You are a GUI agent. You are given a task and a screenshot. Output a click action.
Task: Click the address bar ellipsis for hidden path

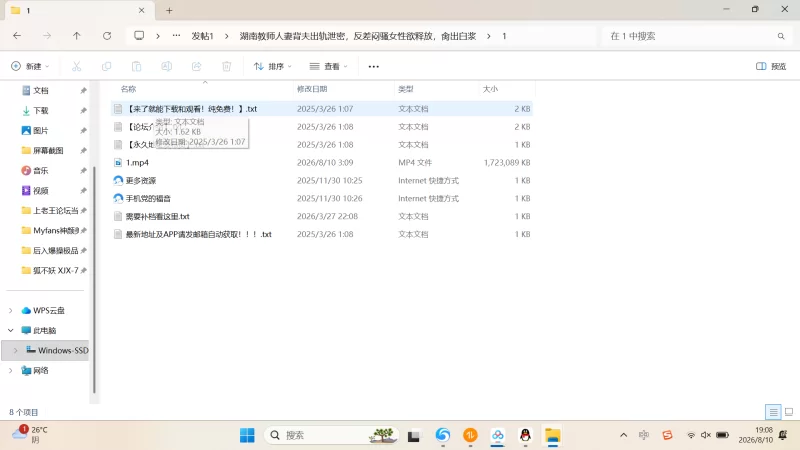click(177, 36)
